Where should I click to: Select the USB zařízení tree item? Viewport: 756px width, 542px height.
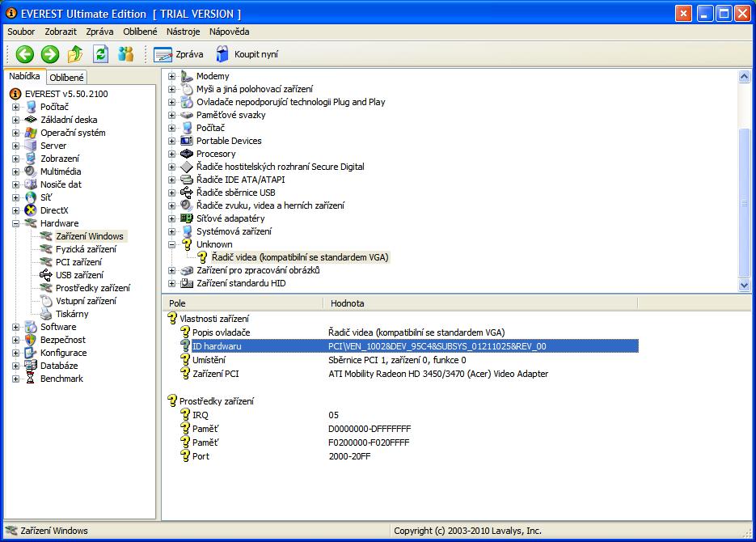(79, 275)
